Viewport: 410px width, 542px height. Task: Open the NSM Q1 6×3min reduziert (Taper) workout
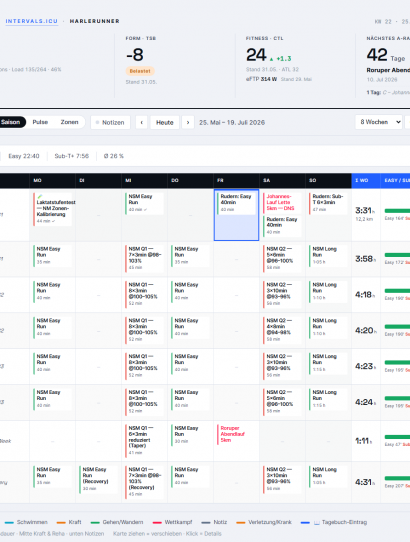144,441
